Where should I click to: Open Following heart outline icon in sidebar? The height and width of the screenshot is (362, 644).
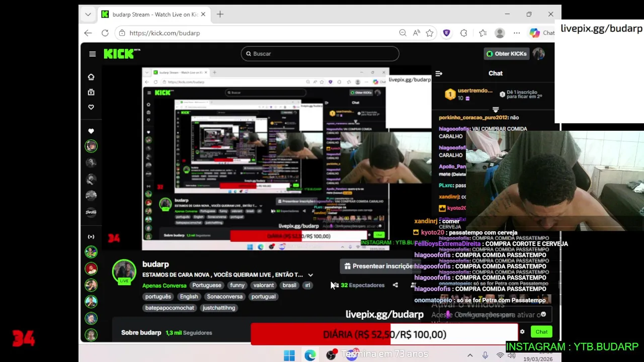tap(91, 107)
